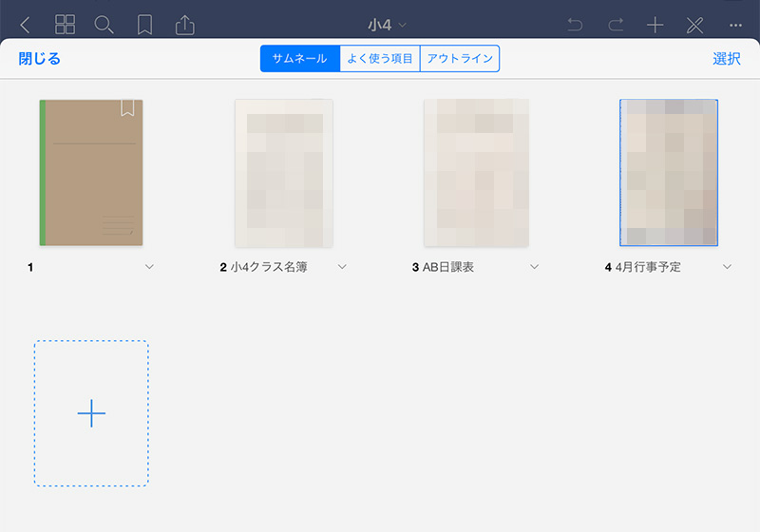Click the redo arrow icon
This screenshot has height=532, width=760.
pyautogui.click(x=616, y=25)
